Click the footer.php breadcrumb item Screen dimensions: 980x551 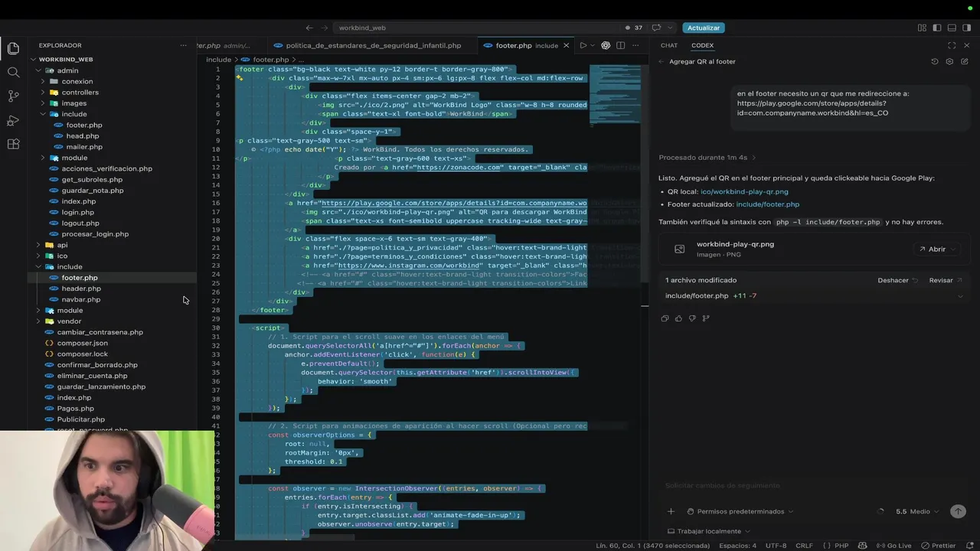pos(270,60)
